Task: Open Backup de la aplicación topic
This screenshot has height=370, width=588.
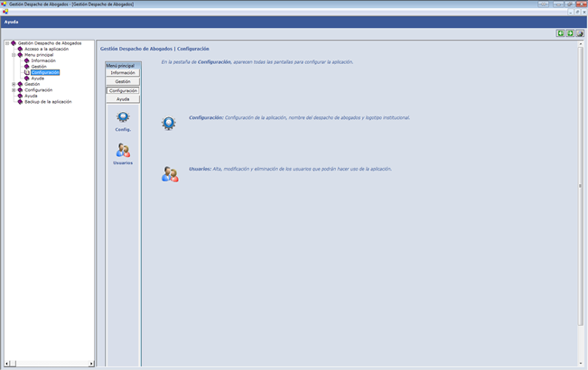Action: click(x=48, y=102)
